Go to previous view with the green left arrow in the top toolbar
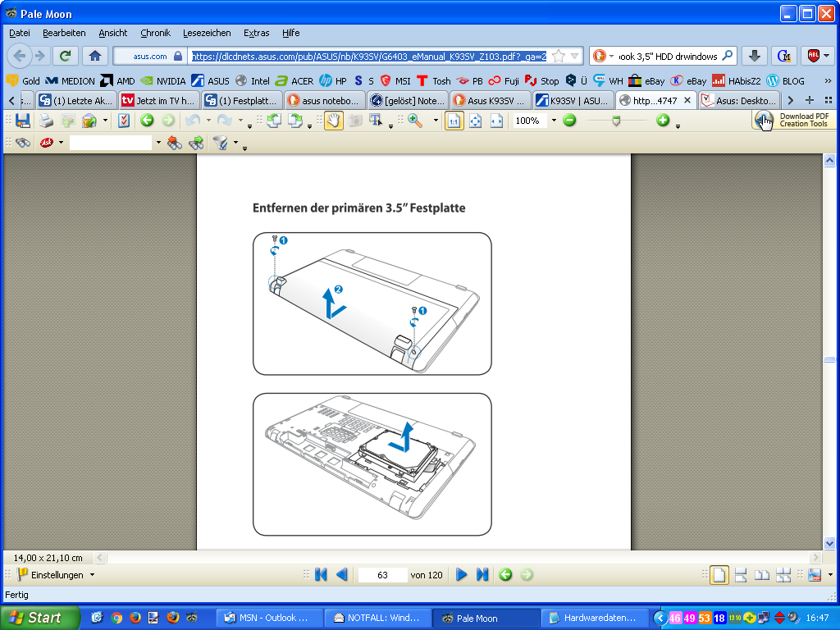Viewport: 840px width, 630px height. pyautogui.click(x=147, y=121)
